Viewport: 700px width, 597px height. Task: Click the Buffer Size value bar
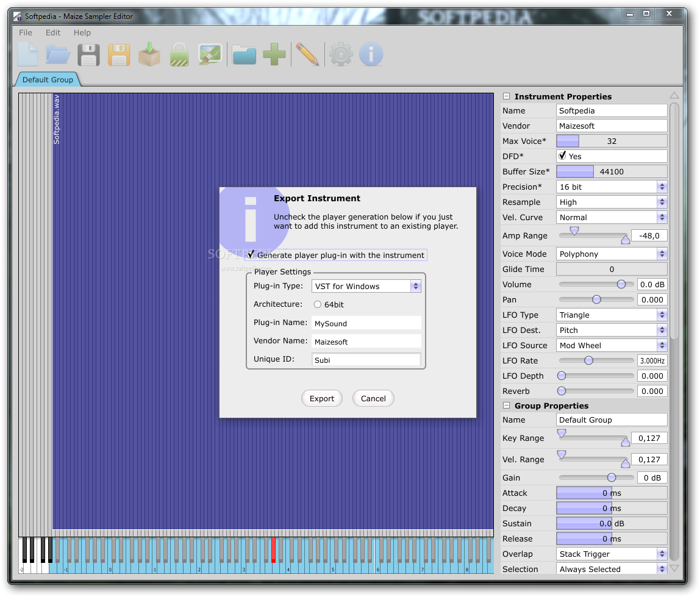coord(612,171)
